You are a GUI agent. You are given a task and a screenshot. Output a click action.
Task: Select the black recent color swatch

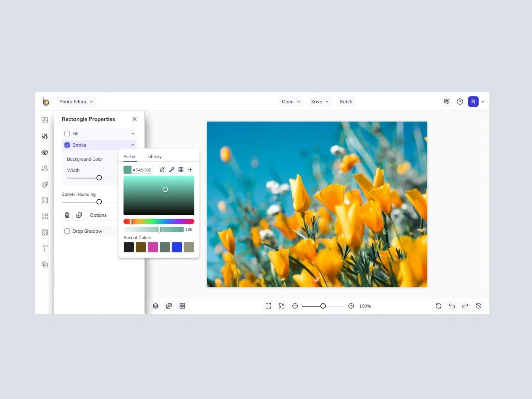click(x=129, y=247)
